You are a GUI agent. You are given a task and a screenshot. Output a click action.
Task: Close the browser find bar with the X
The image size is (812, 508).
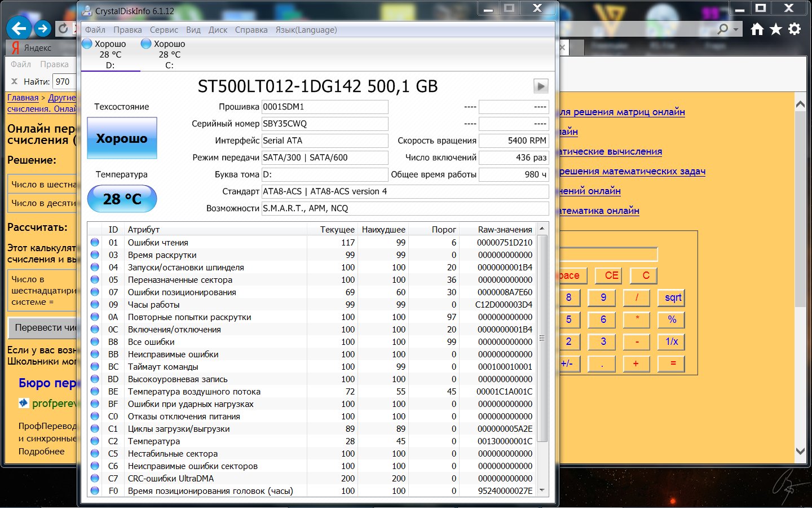point(15,81)
